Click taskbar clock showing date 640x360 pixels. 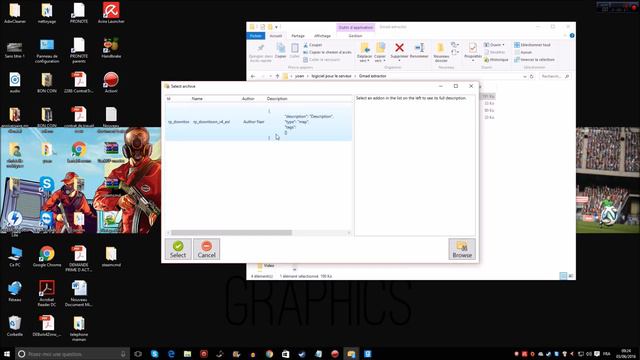(x=625, y=354)
